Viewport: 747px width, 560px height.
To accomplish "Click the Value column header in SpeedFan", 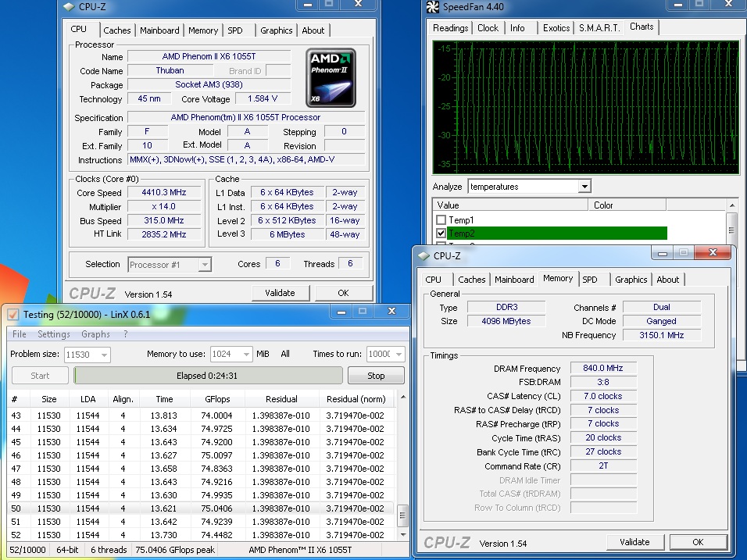I will 510,205.
